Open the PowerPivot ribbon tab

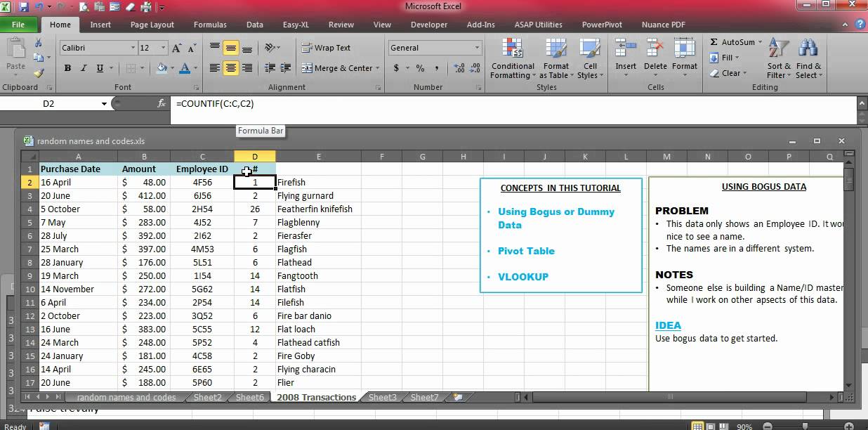pyautogui.click(x=602, y=24)
